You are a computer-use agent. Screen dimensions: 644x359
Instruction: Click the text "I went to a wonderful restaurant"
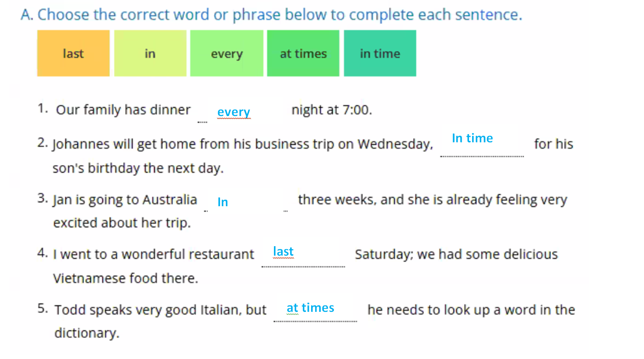[154, 254]
